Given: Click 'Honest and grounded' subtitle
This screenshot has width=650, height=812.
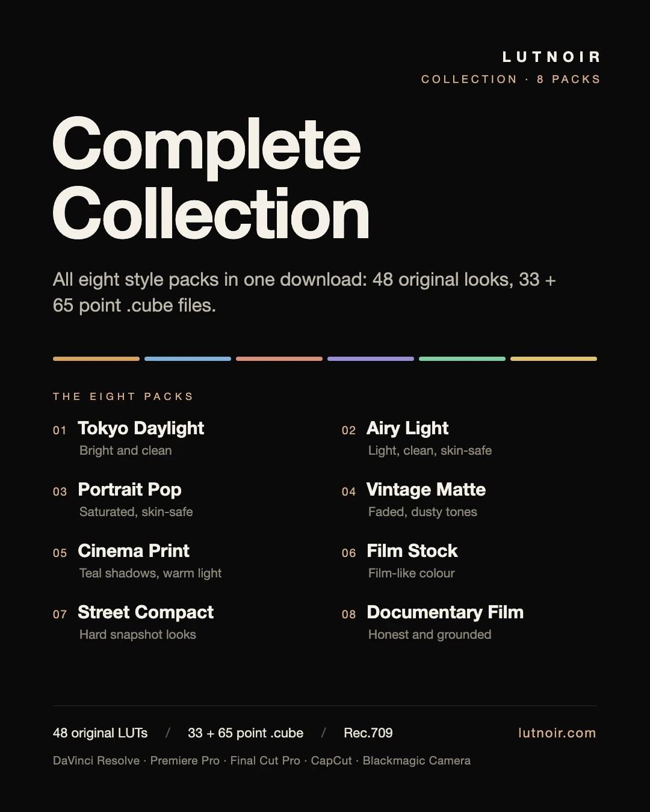Looking at the screenshot, I should pyautogui.click(x=430, y=635).
